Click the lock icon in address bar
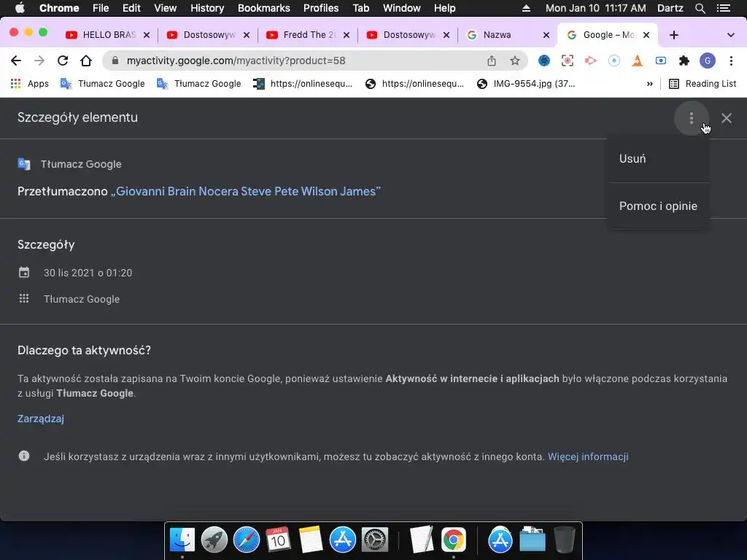Screen dimensions: 747x560 [x=115, y=61]
